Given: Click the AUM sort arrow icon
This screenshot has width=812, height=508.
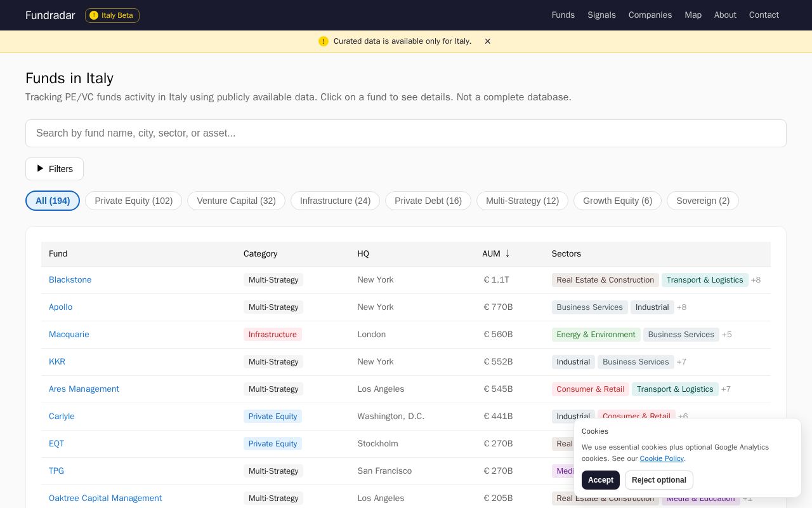Looking at the screenshot, I should pyautogui.click(x=507, y=253).
